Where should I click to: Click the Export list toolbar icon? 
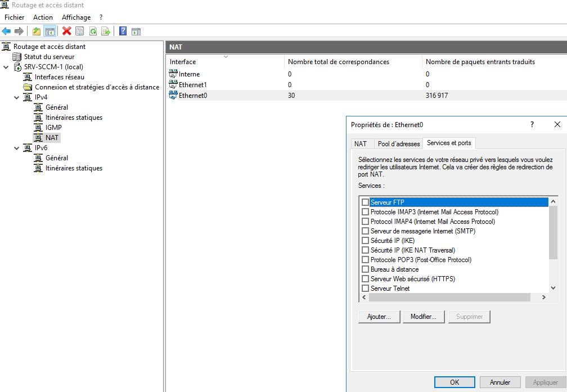[105, 31]
